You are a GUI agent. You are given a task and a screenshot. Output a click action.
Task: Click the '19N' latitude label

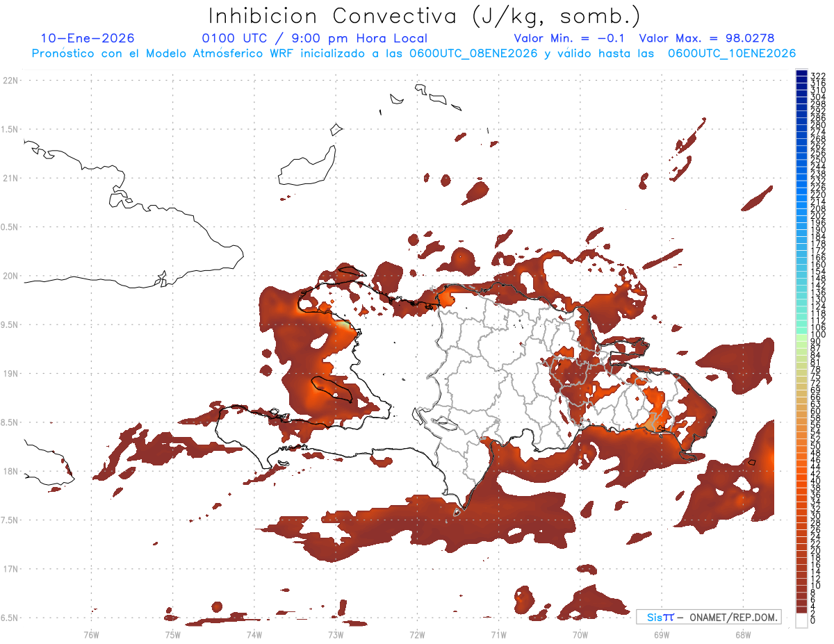pos(10,373)
